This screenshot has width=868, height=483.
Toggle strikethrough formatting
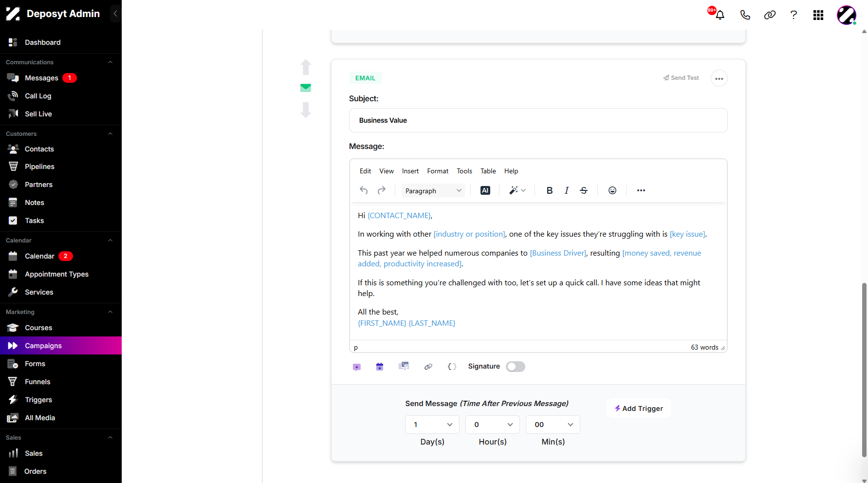584,190
